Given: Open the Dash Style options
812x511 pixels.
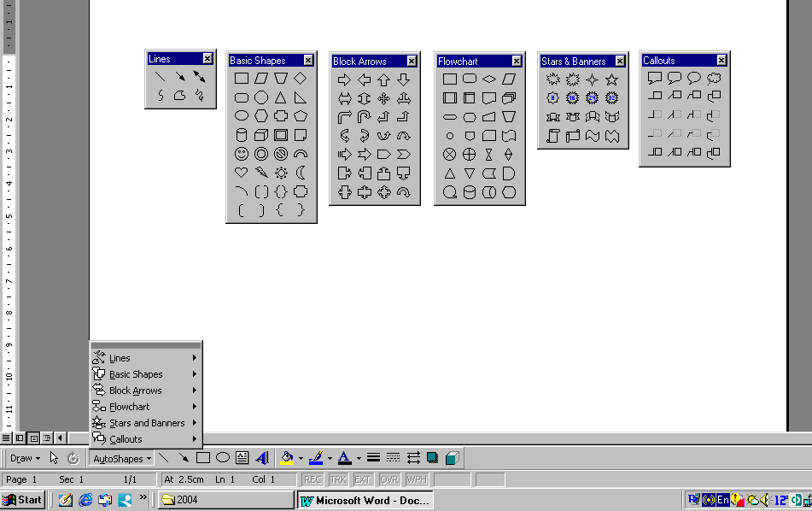Looking at the screenshot, I should coord(393,458).
